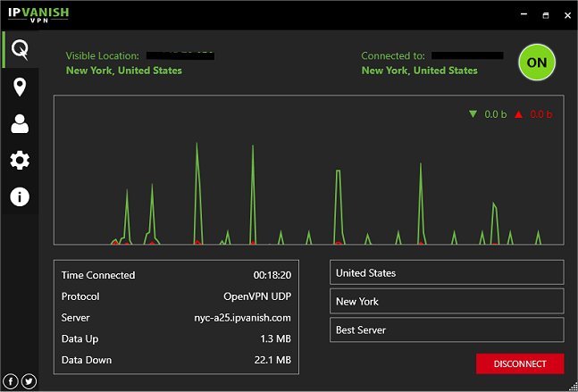Viewport: 578px width, 392px height.
Task: Click the 22.1 MB data down value
Action: click(x=272, y=360)
